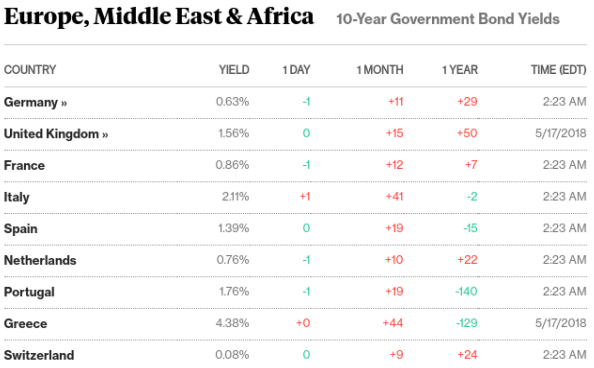Click the 1 YEAR column header
This screenshot has width=594, height=368.
point(460,70)
